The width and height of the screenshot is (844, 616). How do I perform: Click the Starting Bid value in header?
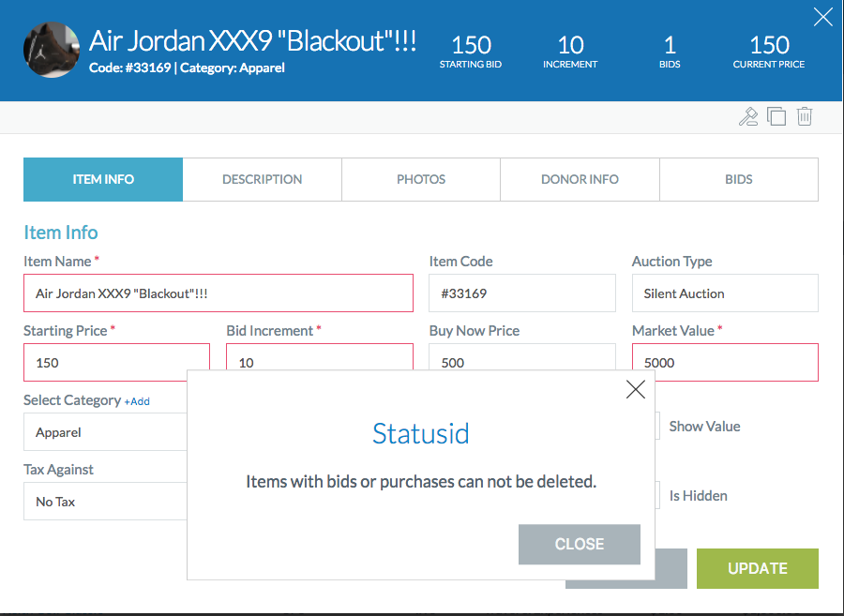471,45
